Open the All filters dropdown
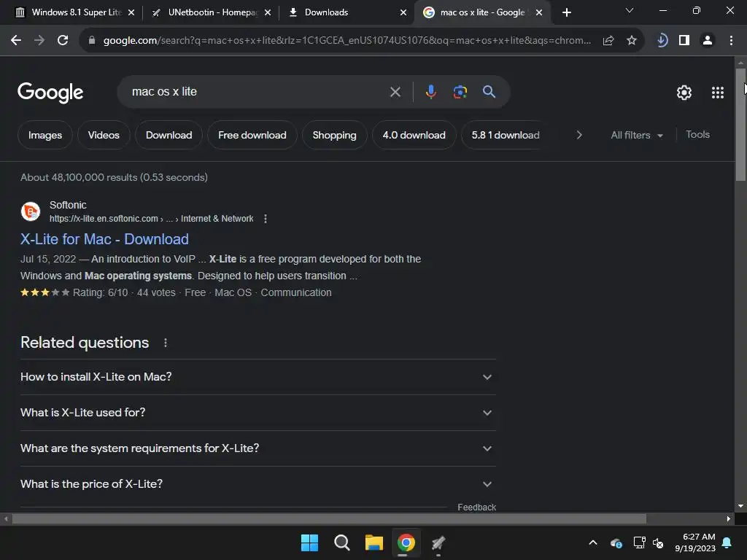747x560 pixels. [637, 135]
